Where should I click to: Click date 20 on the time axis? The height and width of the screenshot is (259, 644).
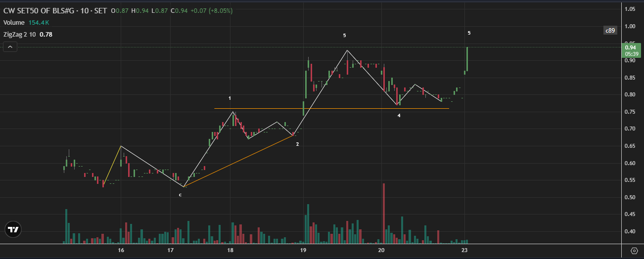point(381,251)
